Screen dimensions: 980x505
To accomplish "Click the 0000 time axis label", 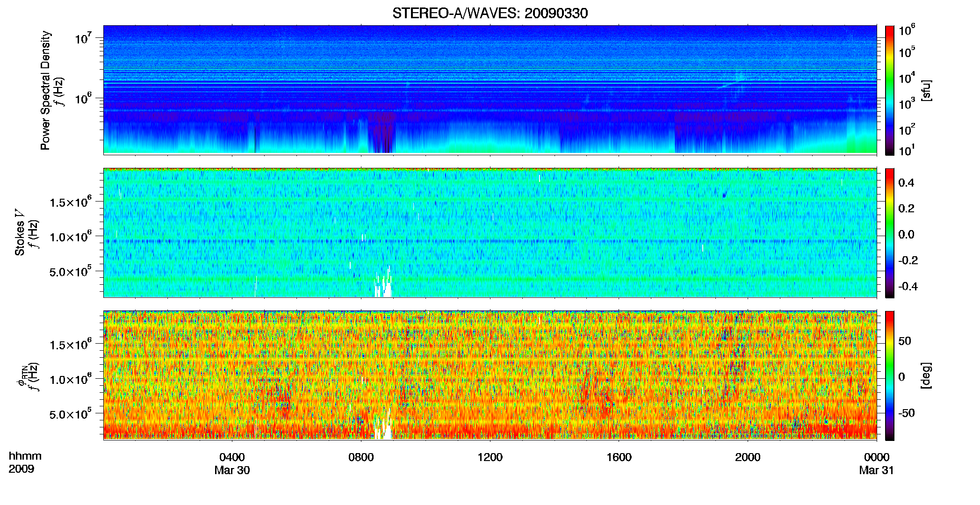I will pyautogui.click(x=877, y=457).
